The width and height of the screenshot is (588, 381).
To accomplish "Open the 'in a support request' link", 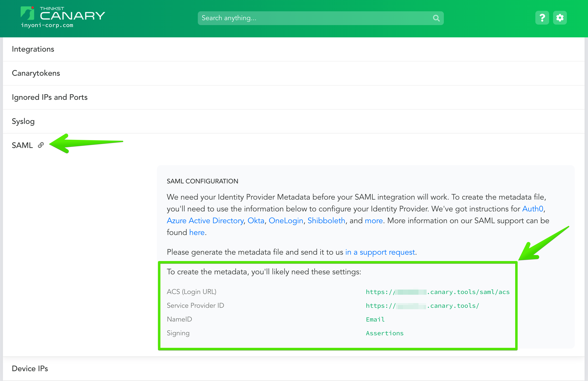I will click(380, 252).
